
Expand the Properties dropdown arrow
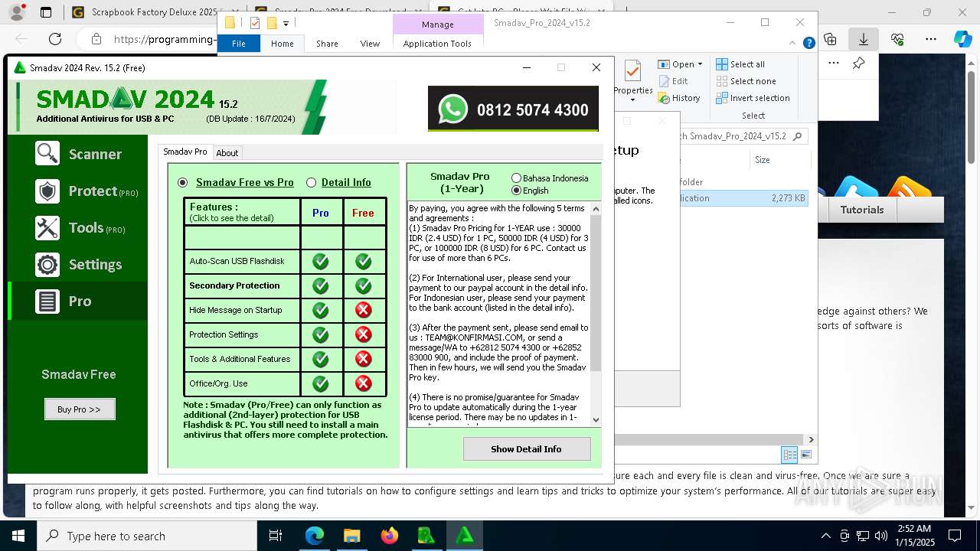point(633,99)
